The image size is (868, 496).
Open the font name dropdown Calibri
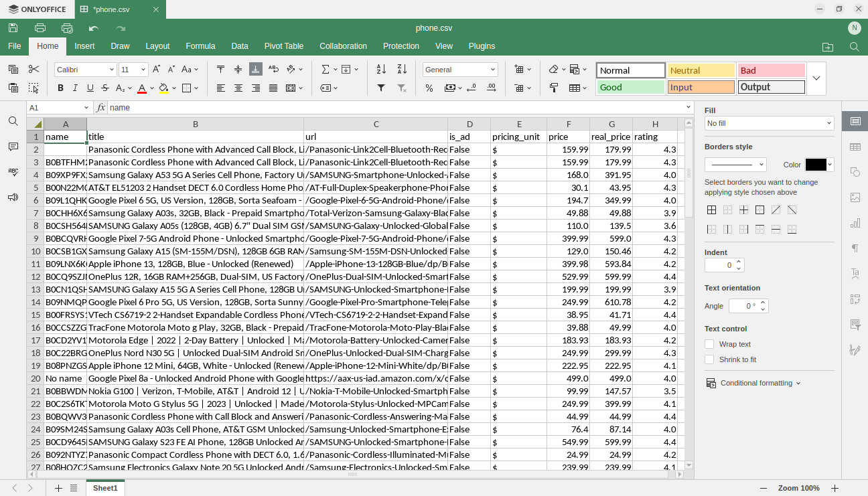[x=112, y=70]
